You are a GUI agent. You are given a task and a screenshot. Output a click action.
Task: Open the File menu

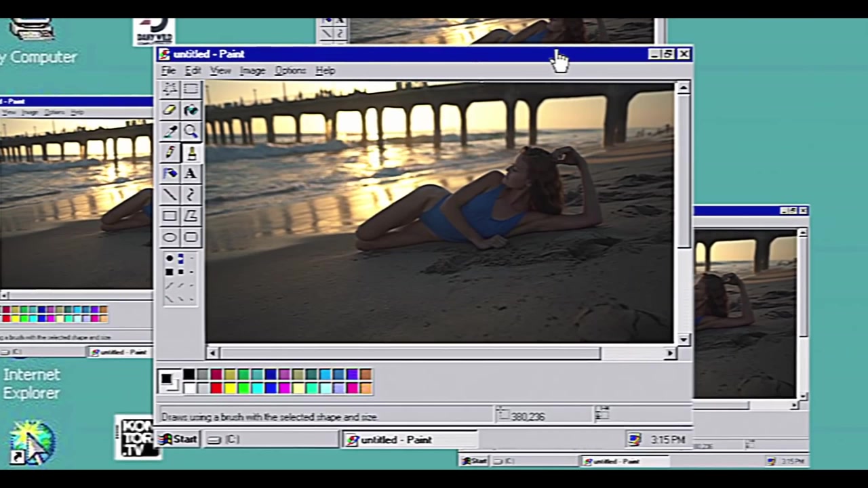click(168, 70)
